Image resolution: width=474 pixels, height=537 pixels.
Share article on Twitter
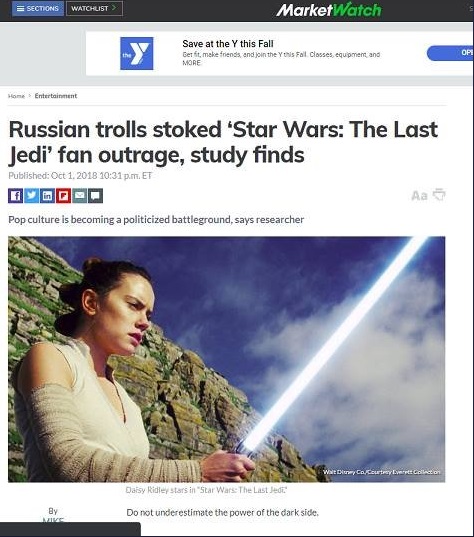pos(32,196)
